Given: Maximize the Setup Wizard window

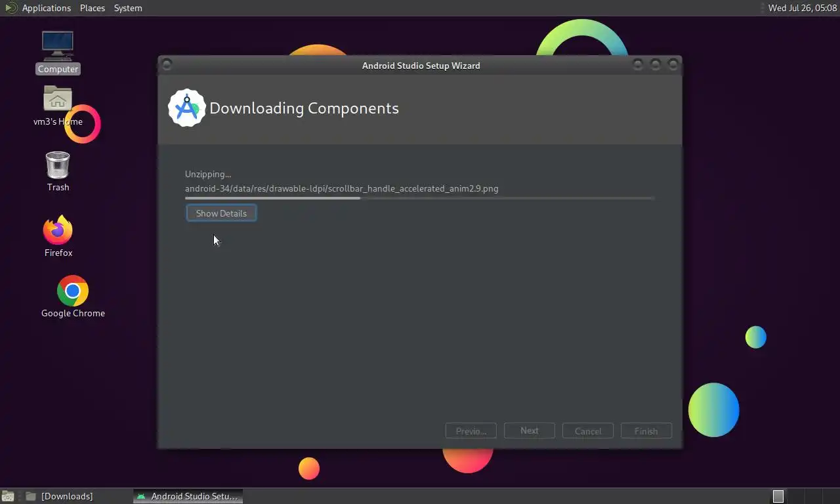Looking at the screenshot, I should [655, 64].
